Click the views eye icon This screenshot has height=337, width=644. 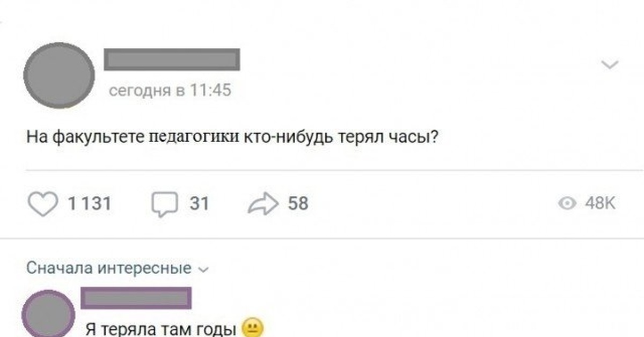[567, 203]
